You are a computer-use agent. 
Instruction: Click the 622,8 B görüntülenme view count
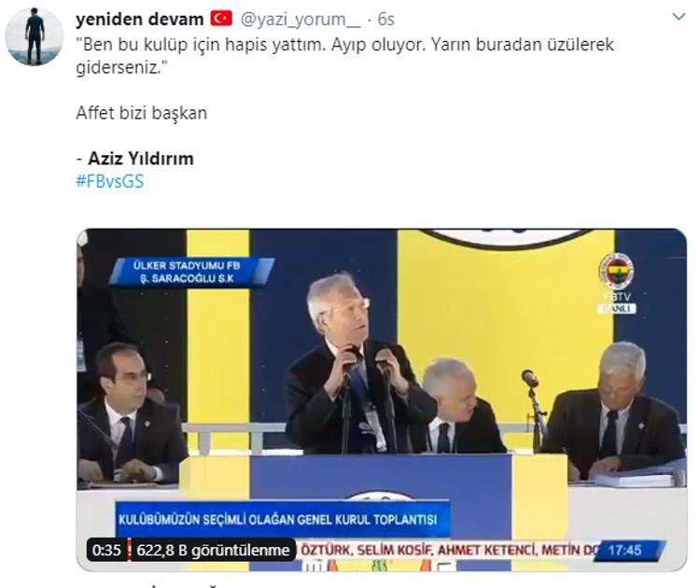[213, 550]
